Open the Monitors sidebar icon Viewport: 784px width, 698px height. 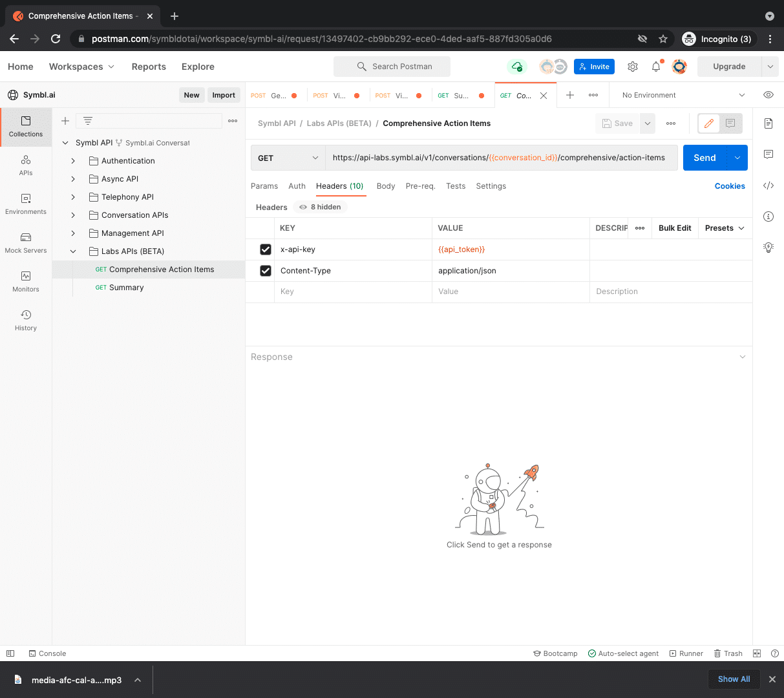(x=26, y=281)
